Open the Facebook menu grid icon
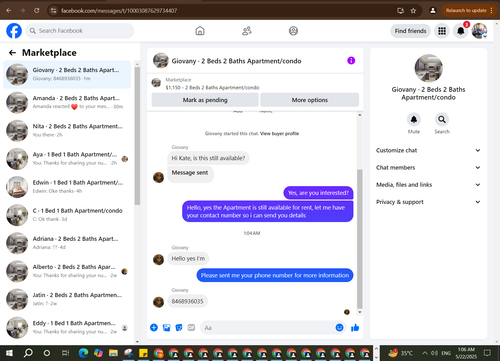 [x=442, y=31]
